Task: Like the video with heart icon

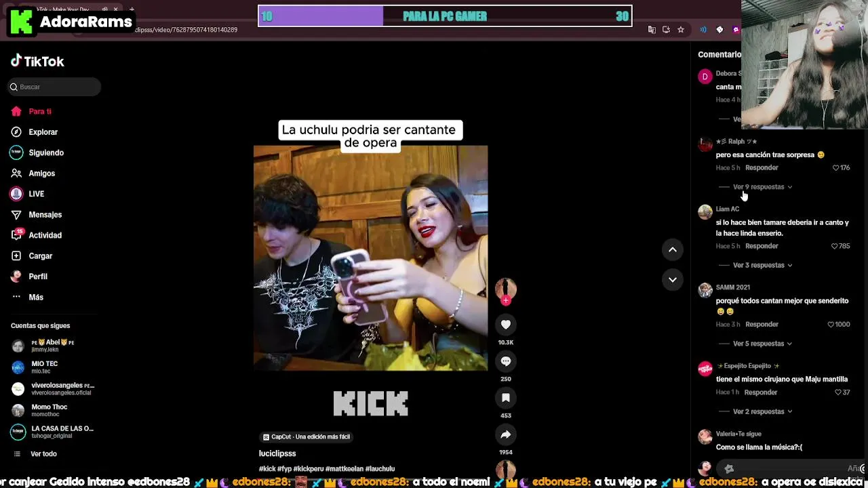Action: pyautogui.click(x=506, y=325)
